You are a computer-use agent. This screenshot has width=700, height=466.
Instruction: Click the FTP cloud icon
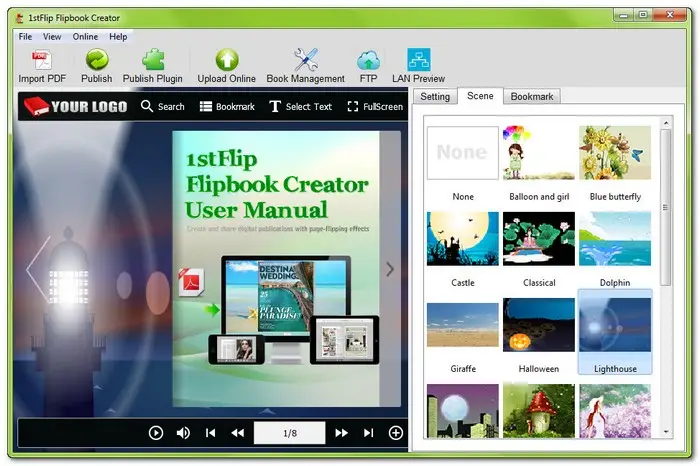pos(368,60)
